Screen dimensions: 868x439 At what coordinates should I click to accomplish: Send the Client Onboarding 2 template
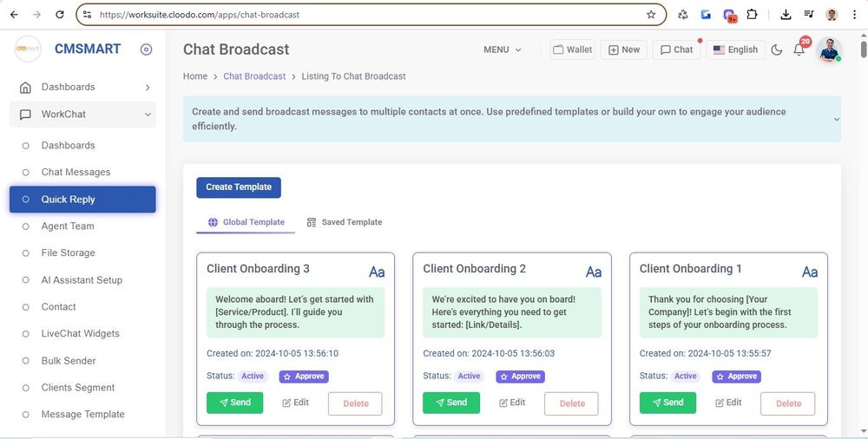pyautogui.click(x=450, y=403)
